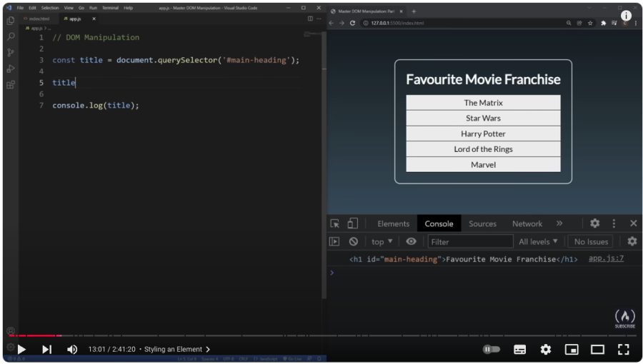
Task: Close the DevTools panel
Action: [x=633, y=223]
